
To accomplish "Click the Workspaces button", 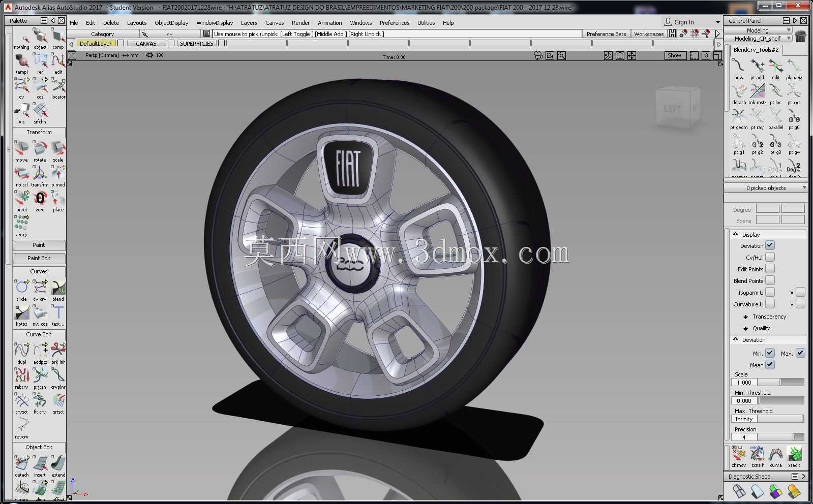I will [x=649, y=34].
